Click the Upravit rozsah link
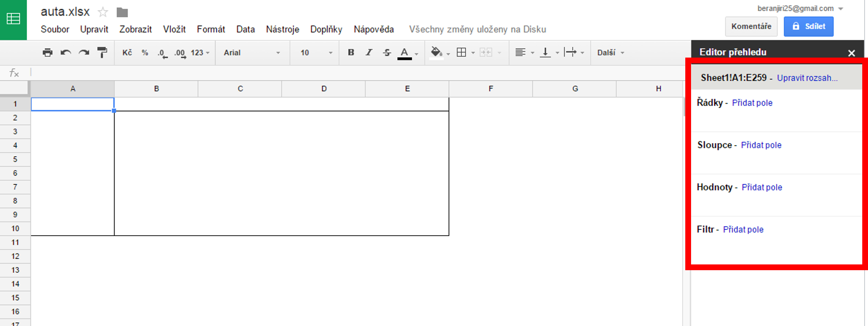Screen dimensions: 868x326 click(x=807, y=78)
